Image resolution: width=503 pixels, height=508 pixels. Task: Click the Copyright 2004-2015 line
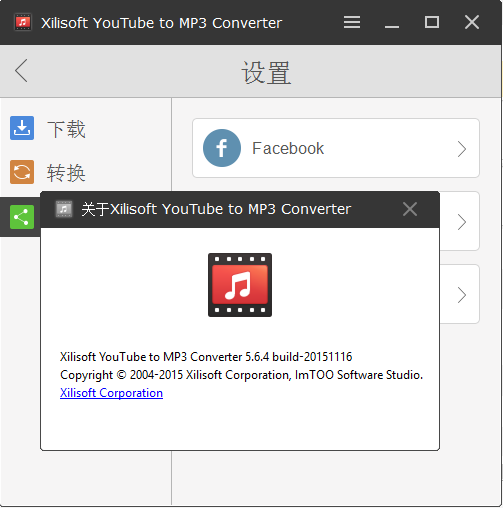click(x=241, y=375)
